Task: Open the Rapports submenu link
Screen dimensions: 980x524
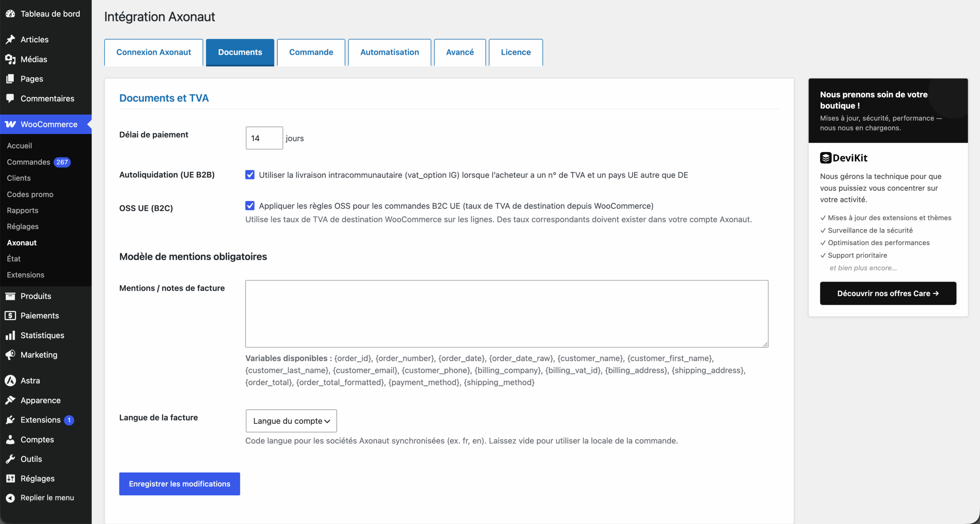Action: click(x=23, y=210)
